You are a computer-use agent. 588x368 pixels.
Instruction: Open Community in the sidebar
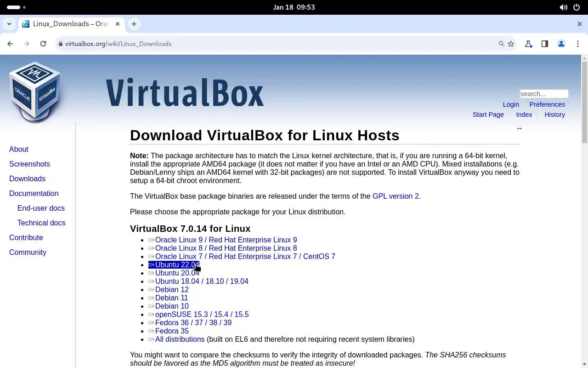(x=28, y=252)
